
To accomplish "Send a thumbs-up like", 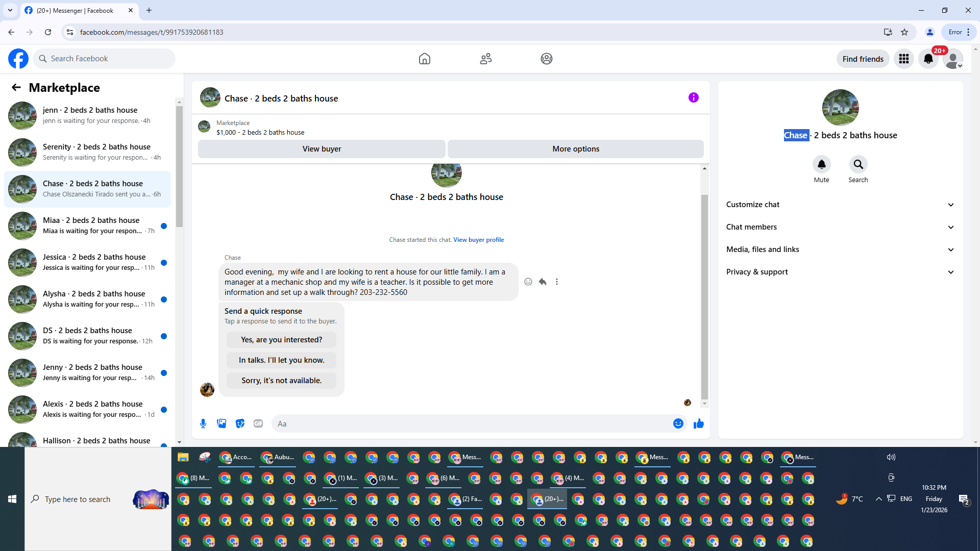I will click(x=699, y=423).
